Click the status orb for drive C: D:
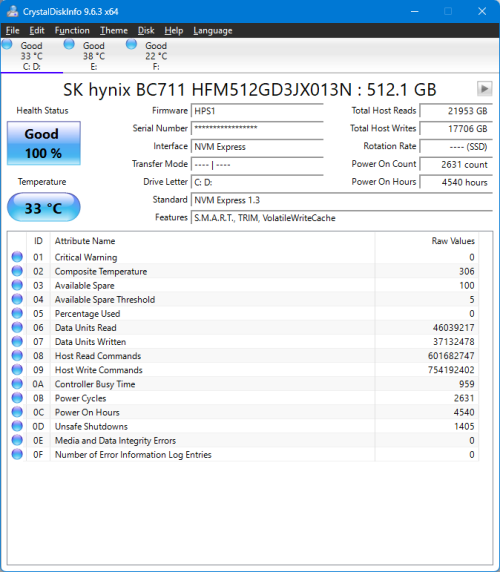Screen dimensions: 500x572 7,45
